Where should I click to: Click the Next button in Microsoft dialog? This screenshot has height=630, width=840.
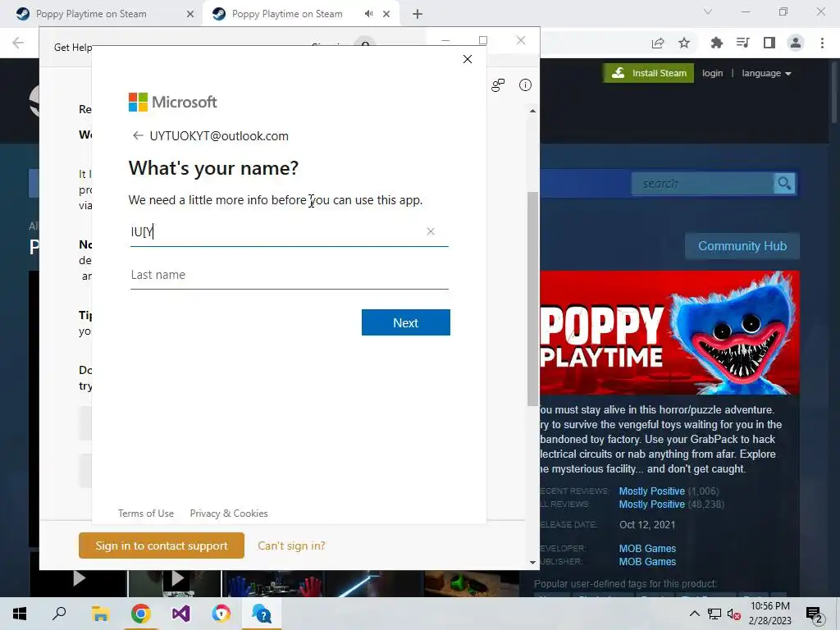coord(405,322)
